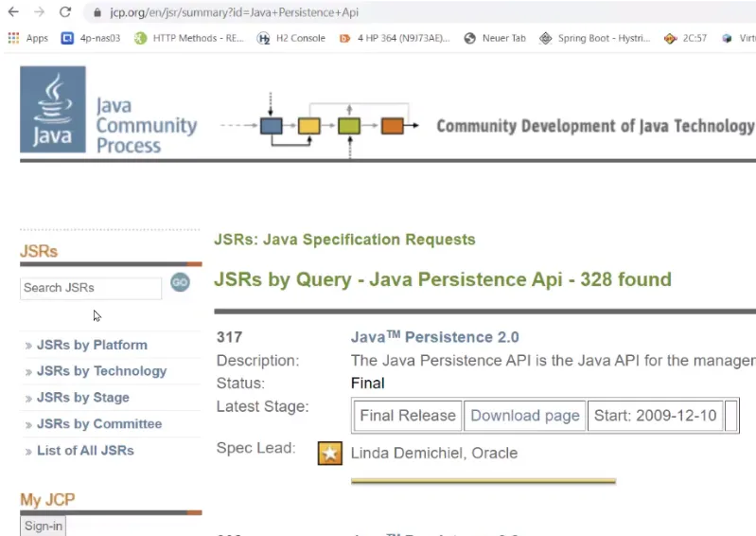The width and height of the screenshot is (756, 536).
Task: Open the 4p-nas03 bookmark
Action: pyautogui.click(x=91, y=38)
